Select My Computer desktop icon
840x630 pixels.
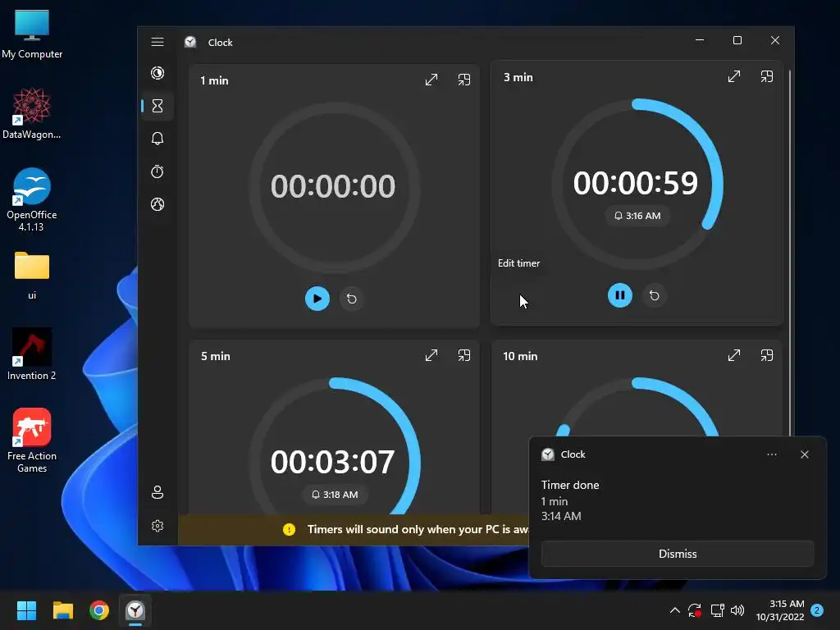point(32,34)
